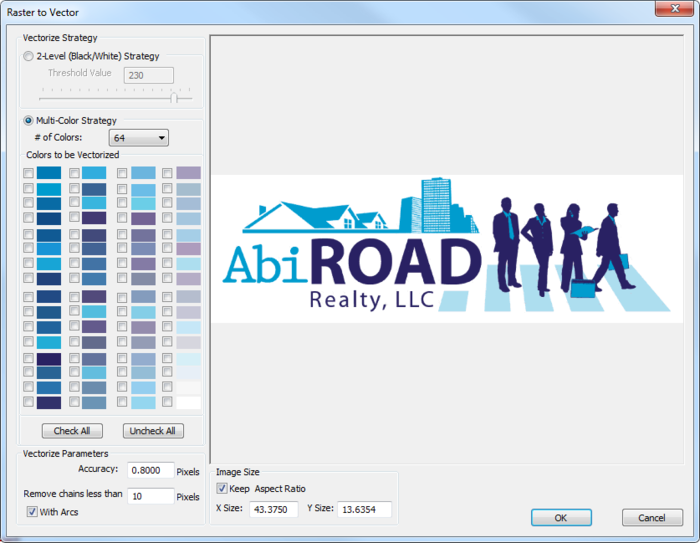Image resolution: width=700 pixels, height=543 pixels.
Task: Tick the checkbox in first row, fourth color column
Action: click(167, 173)
